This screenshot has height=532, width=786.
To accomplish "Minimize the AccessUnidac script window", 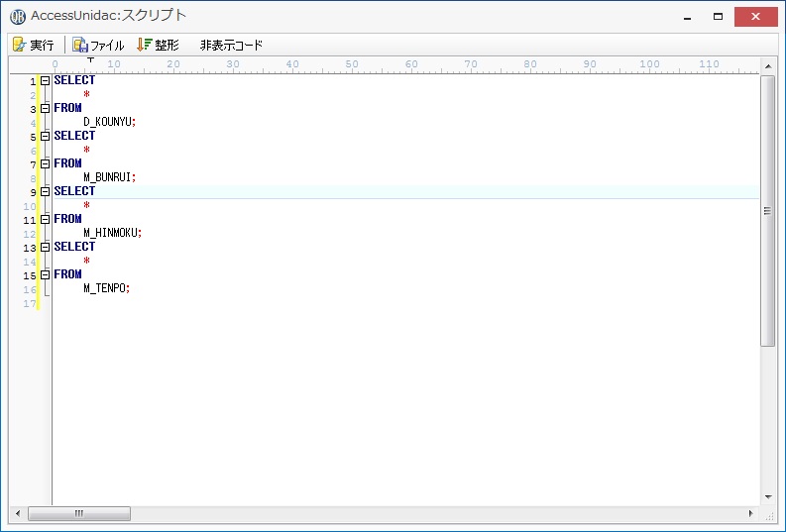I will coord(688,17).
